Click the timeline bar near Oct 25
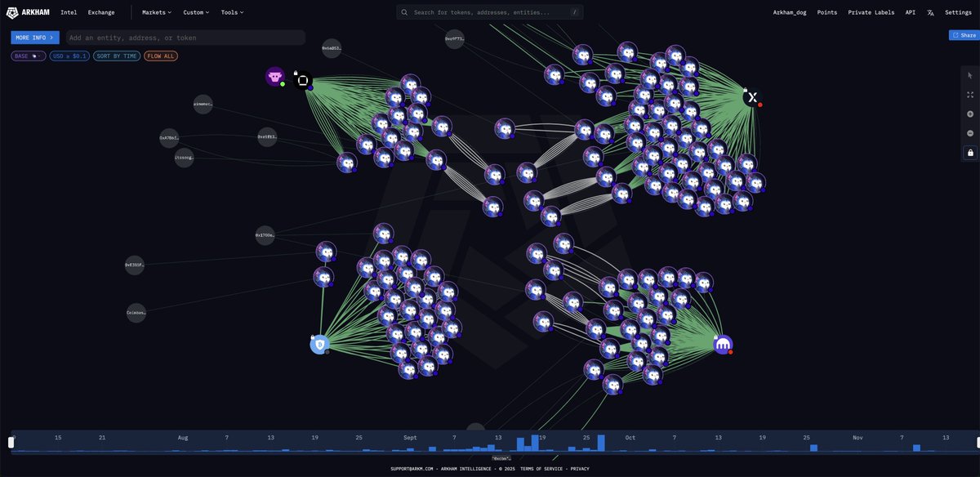 (x=813, y=448)
